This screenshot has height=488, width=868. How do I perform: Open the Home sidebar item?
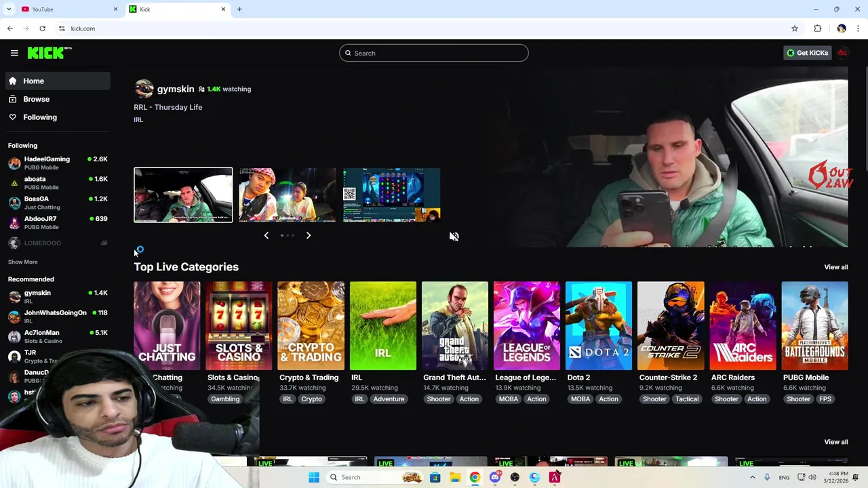[x=58, y=81]
